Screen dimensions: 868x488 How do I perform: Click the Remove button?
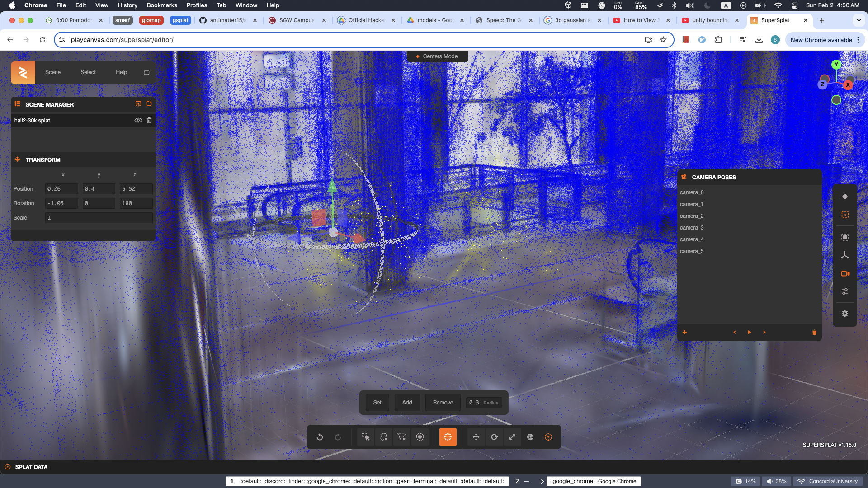(x=443, y=403)
